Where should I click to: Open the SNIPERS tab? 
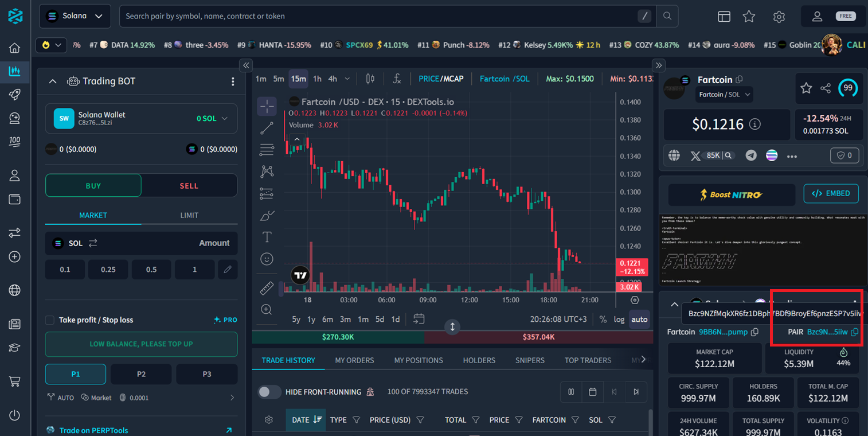click(x=530, y=360)
